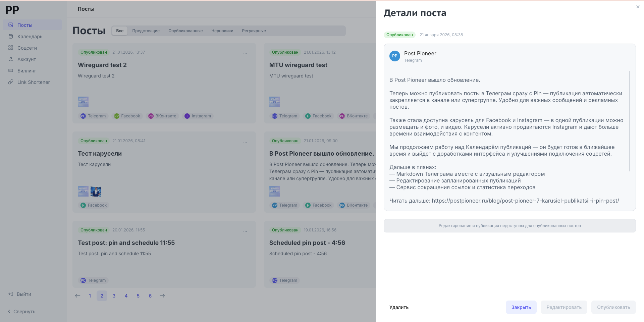Click the logout arrow icon
The height and width of the screenshot is (322, 644).
(11, 294)
